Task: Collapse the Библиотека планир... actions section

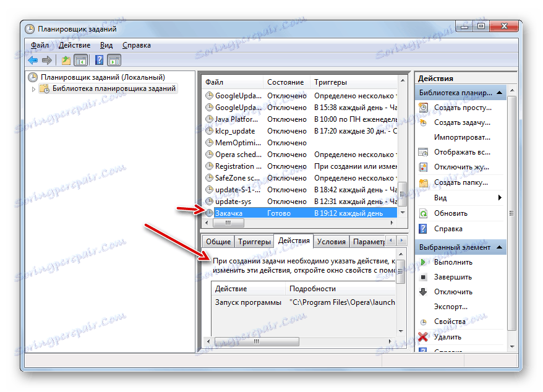Action: point(499,93)
